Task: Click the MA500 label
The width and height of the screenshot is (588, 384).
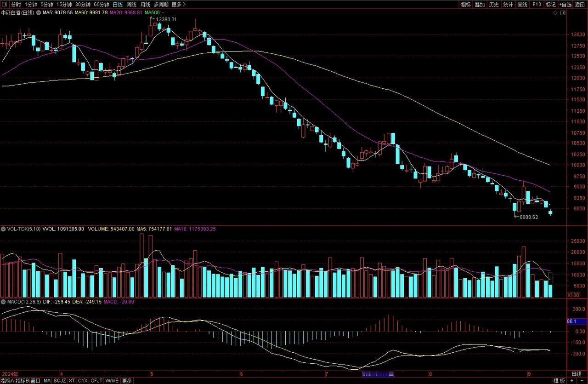Action: pos(154,12)
